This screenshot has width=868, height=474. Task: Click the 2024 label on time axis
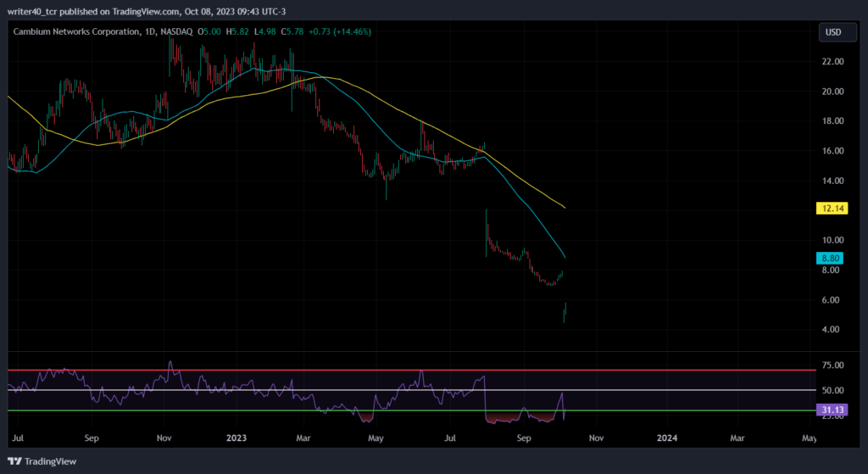667,438
